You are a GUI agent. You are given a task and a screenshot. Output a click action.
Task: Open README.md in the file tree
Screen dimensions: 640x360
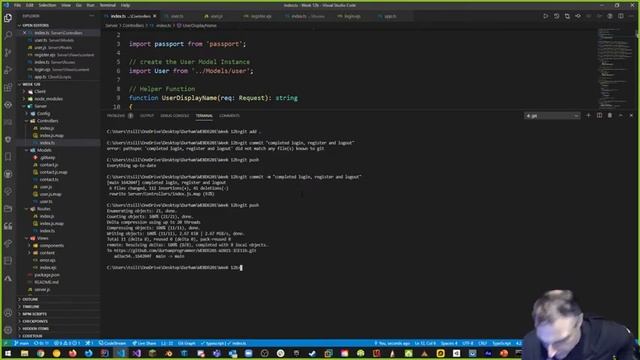point(47,282)
